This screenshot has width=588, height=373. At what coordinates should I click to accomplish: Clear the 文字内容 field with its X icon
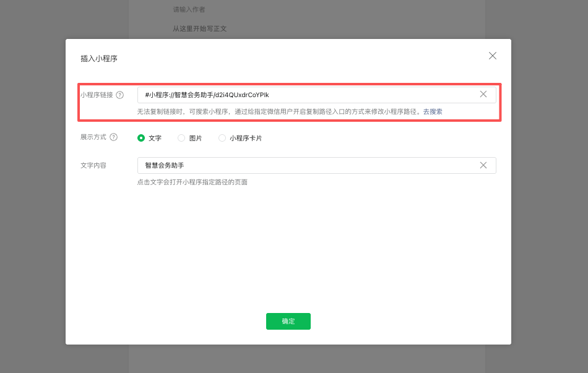[x=483, y=165]
